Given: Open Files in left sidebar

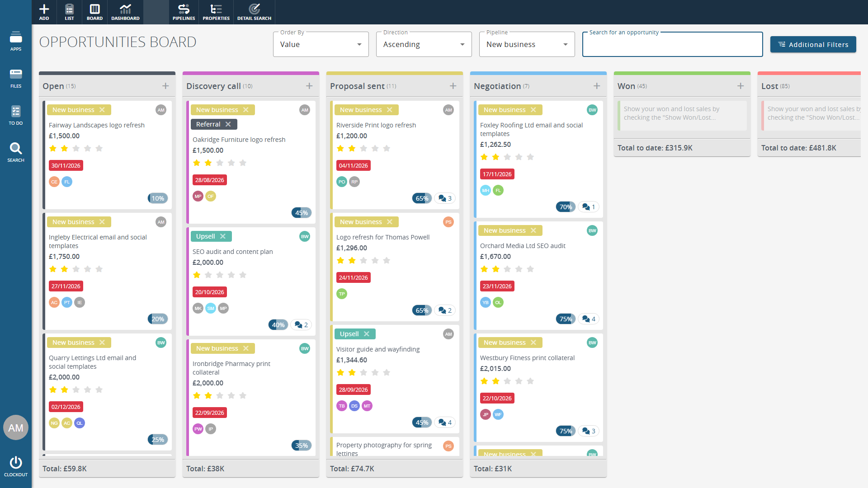Looking at the screenshot, I should (16, 78).
